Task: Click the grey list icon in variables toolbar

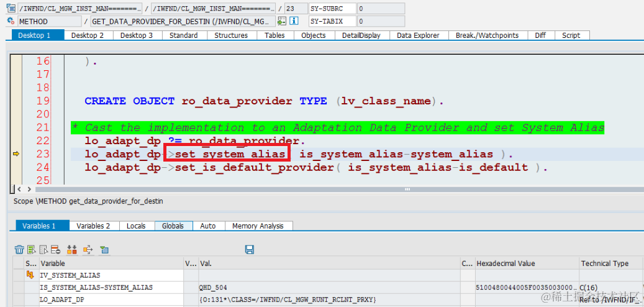Action: (x=44, y=249)
